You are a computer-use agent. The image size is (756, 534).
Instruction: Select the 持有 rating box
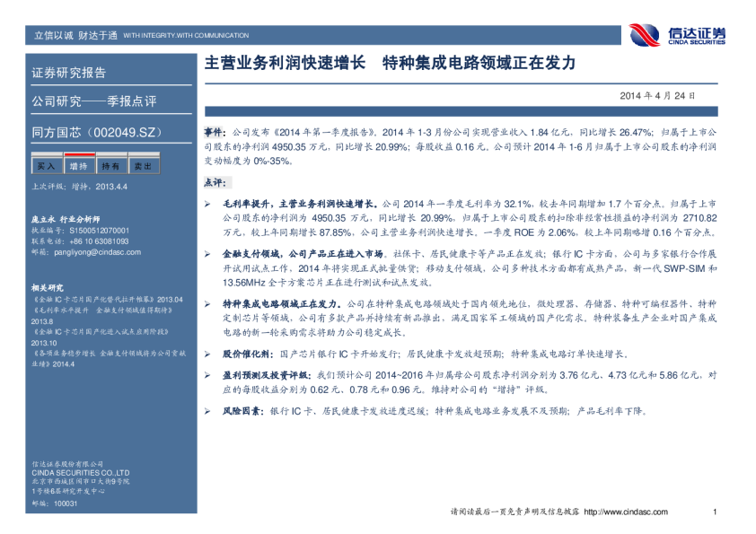point(110,166)
